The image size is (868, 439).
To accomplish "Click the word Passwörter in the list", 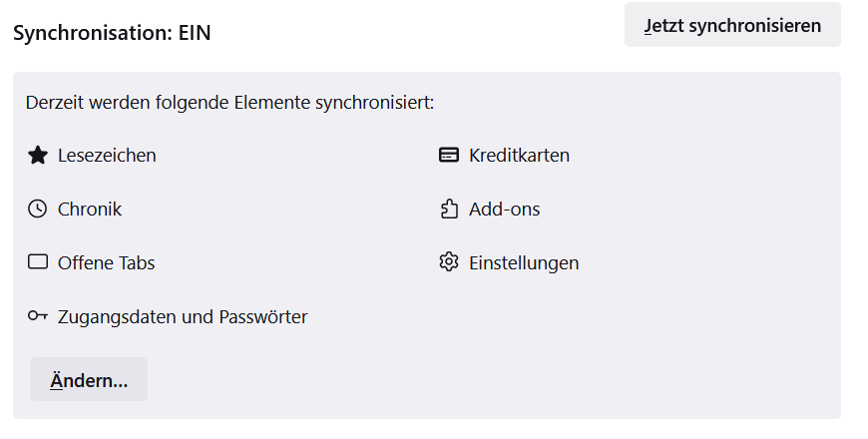I will pyautogui.click(x=261, y=317).
